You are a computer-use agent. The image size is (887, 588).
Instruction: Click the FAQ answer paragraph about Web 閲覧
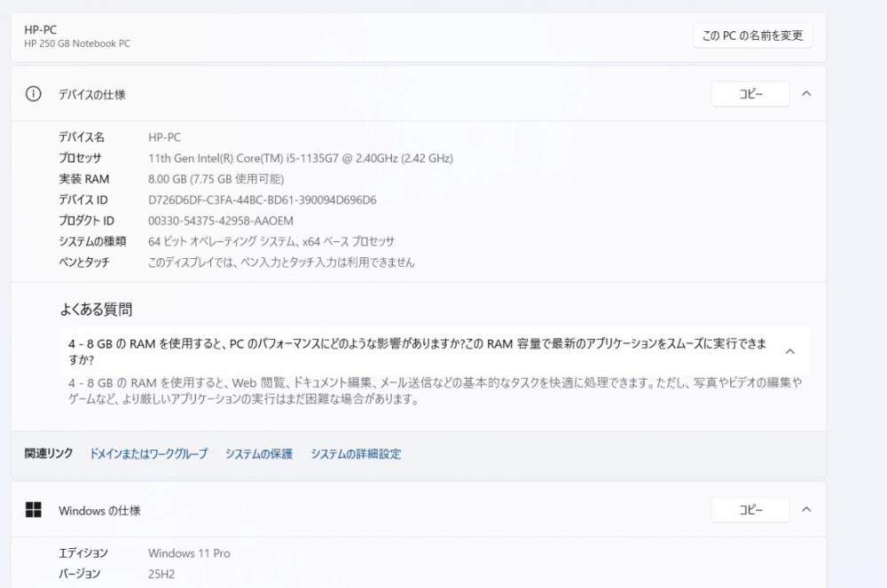pos(435,391)
